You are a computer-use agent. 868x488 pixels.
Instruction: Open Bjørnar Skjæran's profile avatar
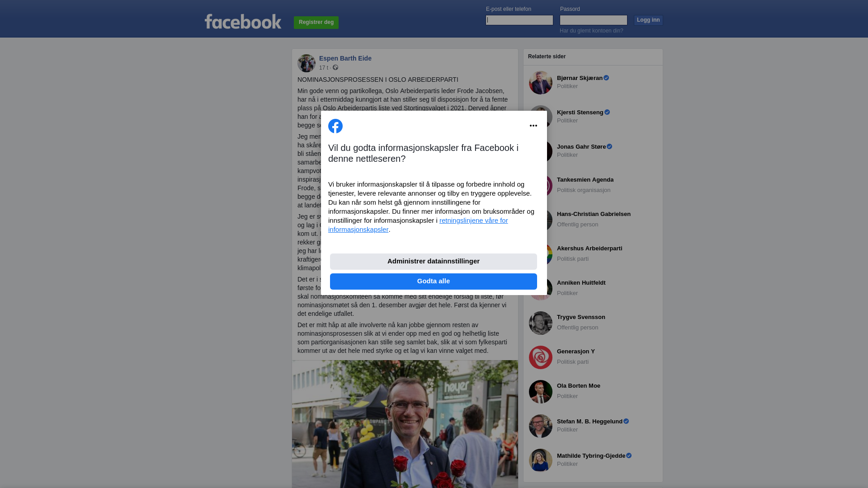point(541,83)
